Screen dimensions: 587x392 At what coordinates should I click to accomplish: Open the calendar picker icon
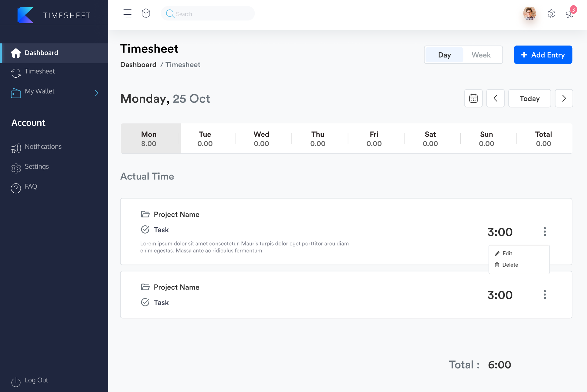[x=473, y=98]
